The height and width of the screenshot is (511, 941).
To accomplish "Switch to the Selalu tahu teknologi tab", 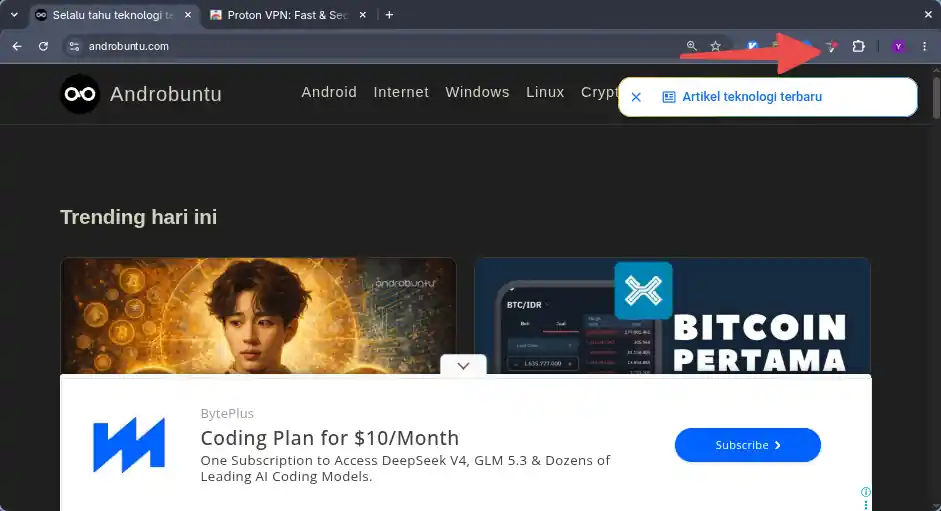I will pyautogui.click(x=113, y=15).
